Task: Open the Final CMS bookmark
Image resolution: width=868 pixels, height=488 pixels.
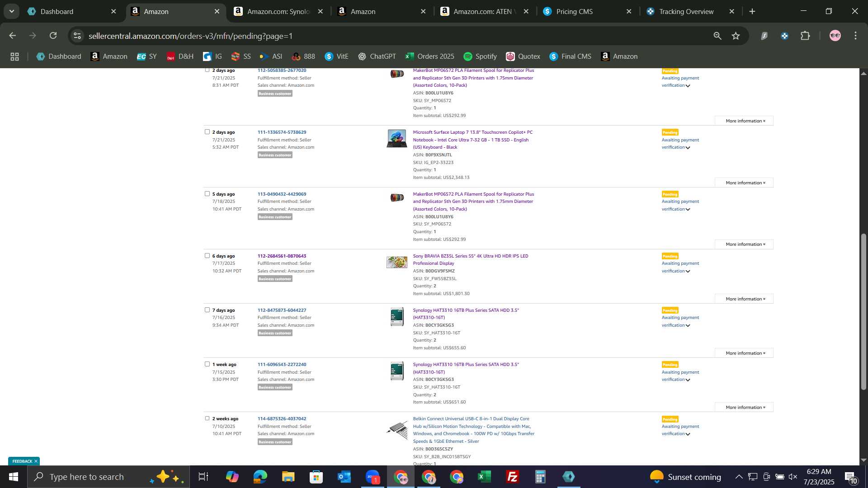Action: (x=570, y=56)
